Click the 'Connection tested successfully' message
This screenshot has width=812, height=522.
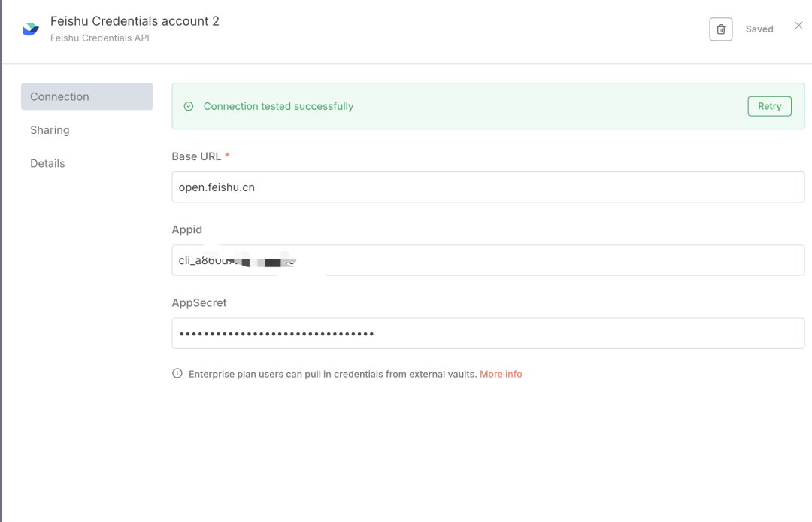tap(278, 106)
